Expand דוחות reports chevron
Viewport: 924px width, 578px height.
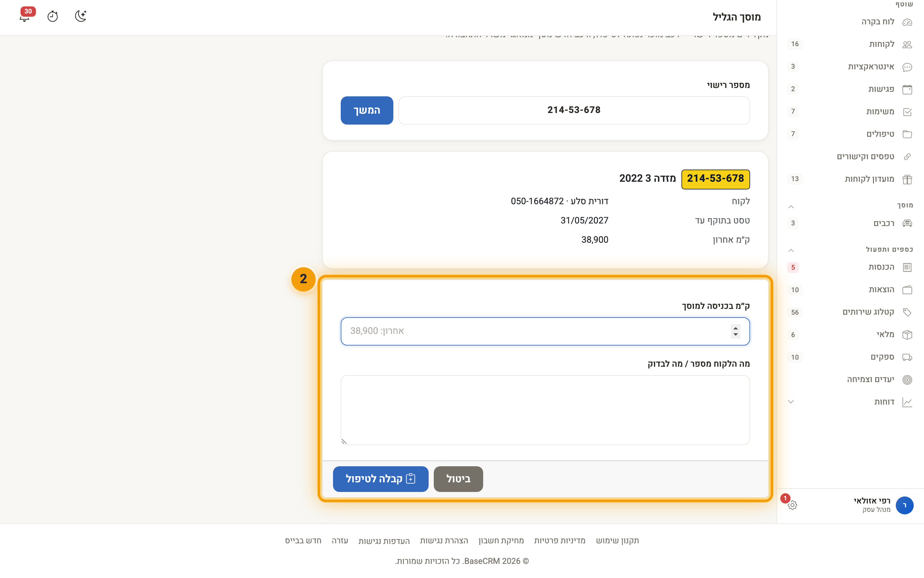(x=791, y=402)
